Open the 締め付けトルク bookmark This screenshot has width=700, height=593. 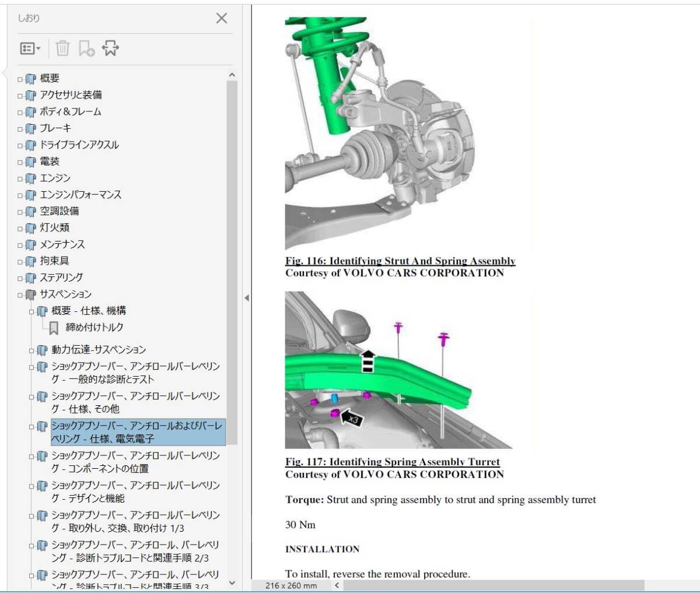[x=94, y=328]
